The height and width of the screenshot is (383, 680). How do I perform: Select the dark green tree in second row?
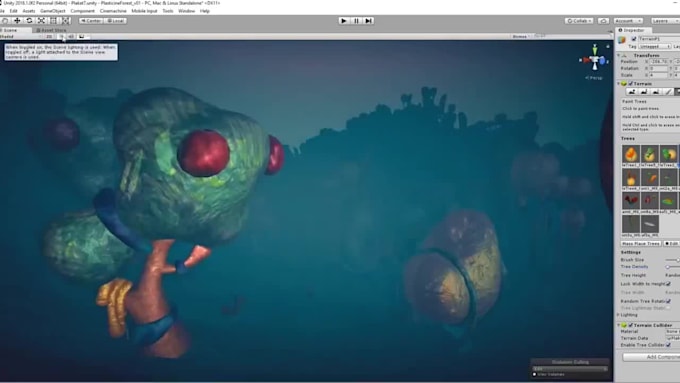click(x=668, y=178)
